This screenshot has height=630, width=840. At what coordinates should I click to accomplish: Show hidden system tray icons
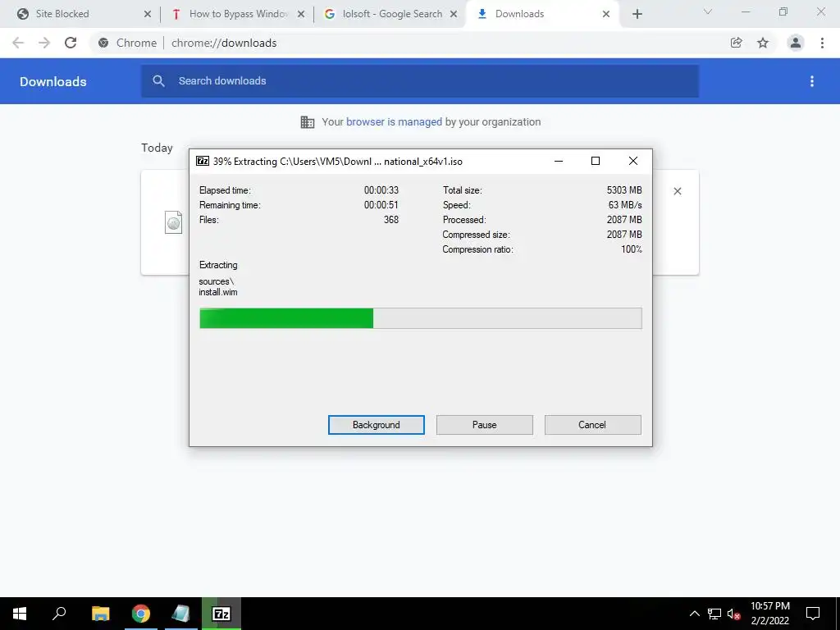coord(694,614)
